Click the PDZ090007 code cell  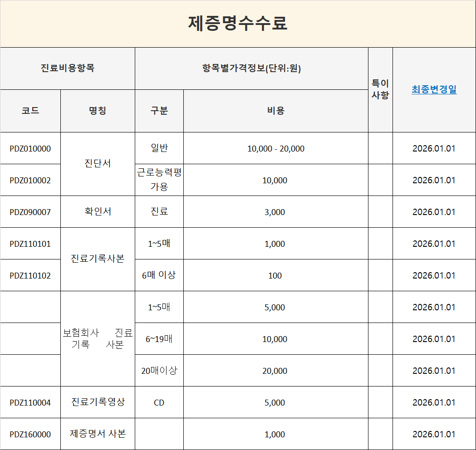[x=30, y=212]
